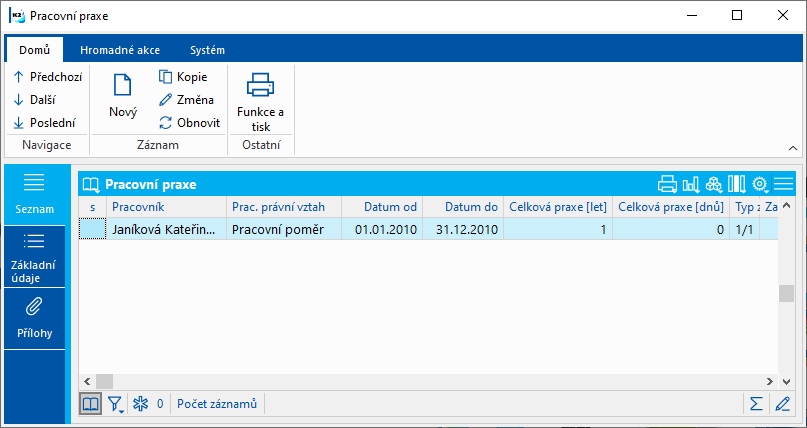
Task: Open Funkce a tisk printer button
Action: 260,100
